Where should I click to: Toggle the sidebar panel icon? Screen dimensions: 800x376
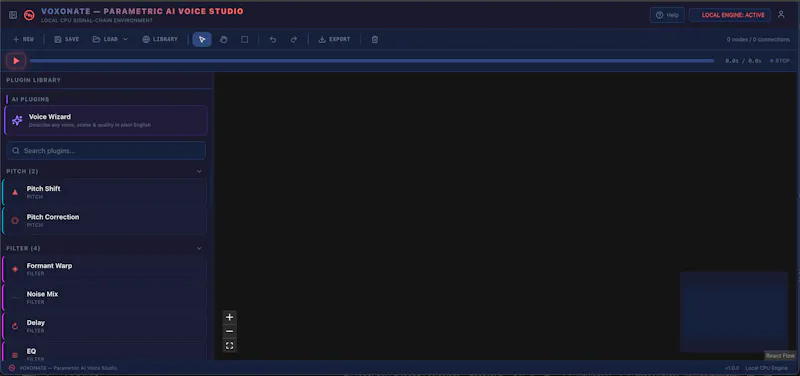[13, 15]
